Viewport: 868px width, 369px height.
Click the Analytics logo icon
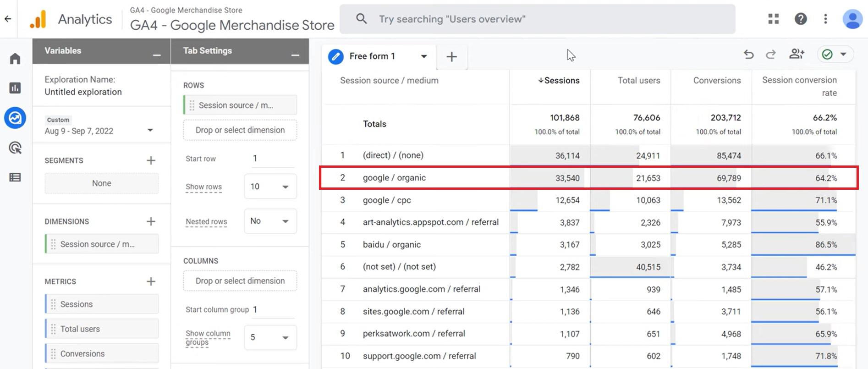coord(38,19)
